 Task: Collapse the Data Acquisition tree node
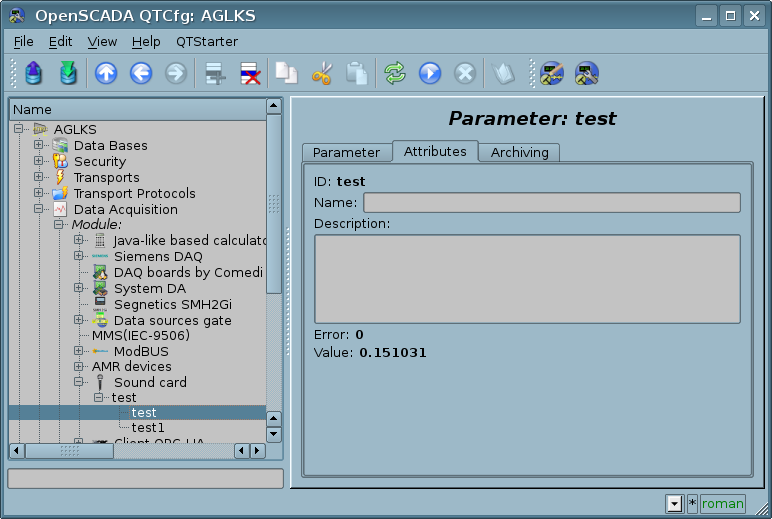click(x=39, y=209)
